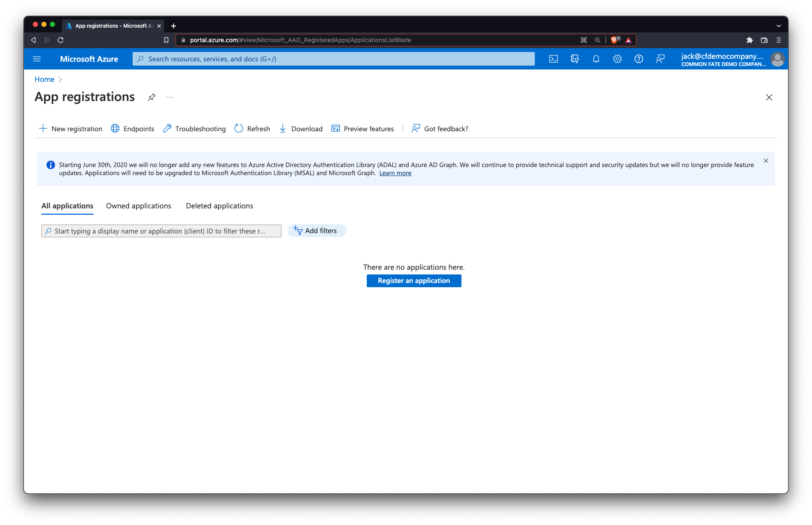
Task: Focus the display name filter field
Action: (161, 231)
